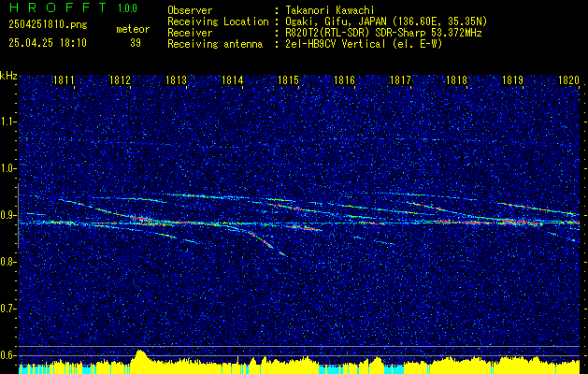Click the 1813 time marker

pyautogui.click(x=176, y=79)
